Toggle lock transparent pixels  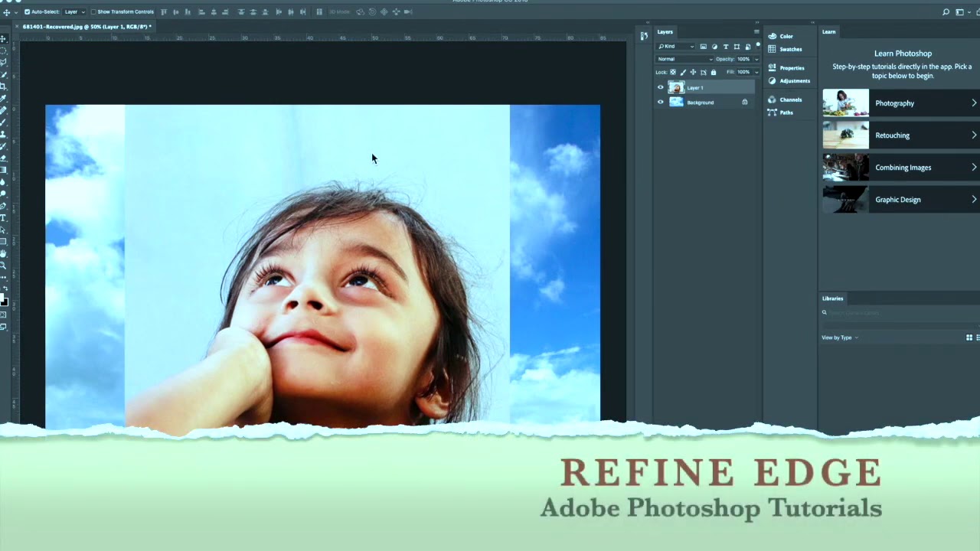click(x=673, y=72)
